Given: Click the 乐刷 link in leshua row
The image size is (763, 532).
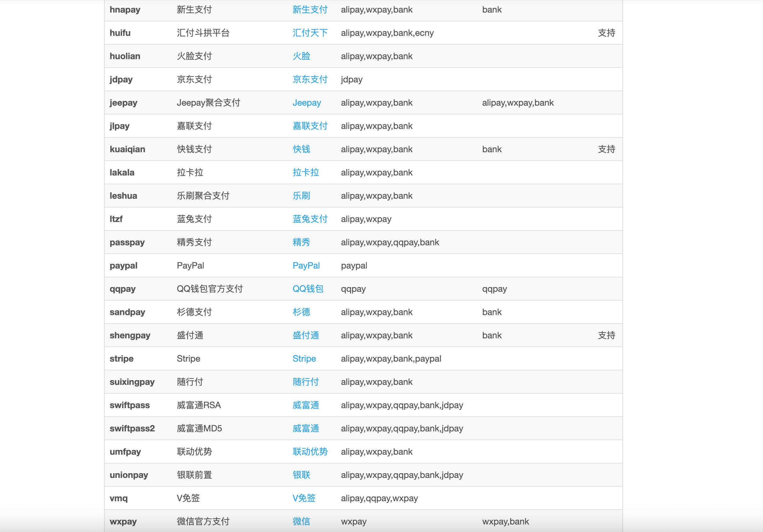Looking at the screenshot, I should point(301,196).
